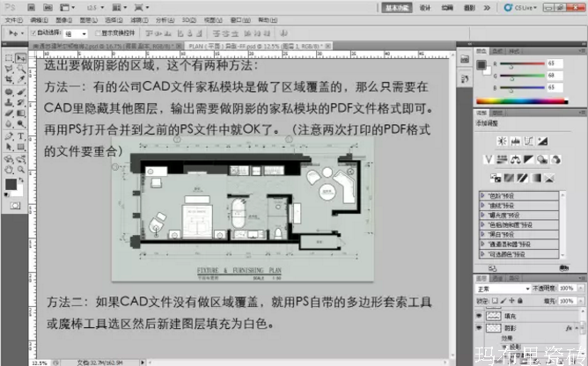The height and width of the screenshot is (366, 588).
Task: Toggle Quick Mask mode icon
Action: [x=15, y=206]
